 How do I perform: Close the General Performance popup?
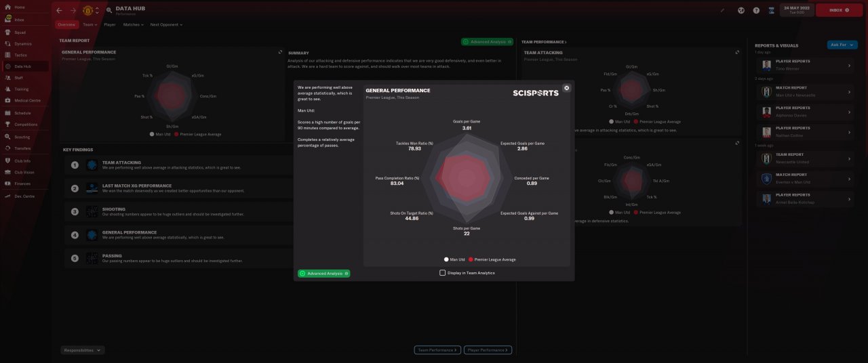point(567,88)
